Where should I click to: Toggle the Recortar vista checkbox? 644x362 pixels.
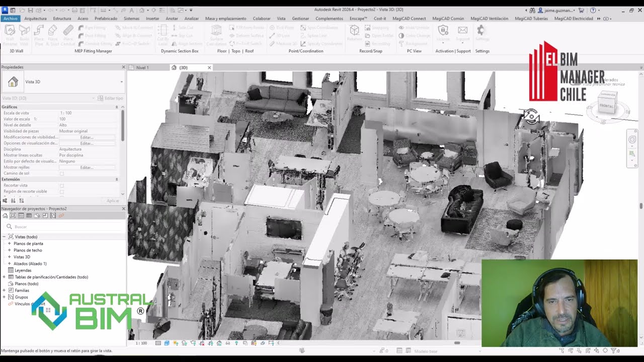pos(62,186)
